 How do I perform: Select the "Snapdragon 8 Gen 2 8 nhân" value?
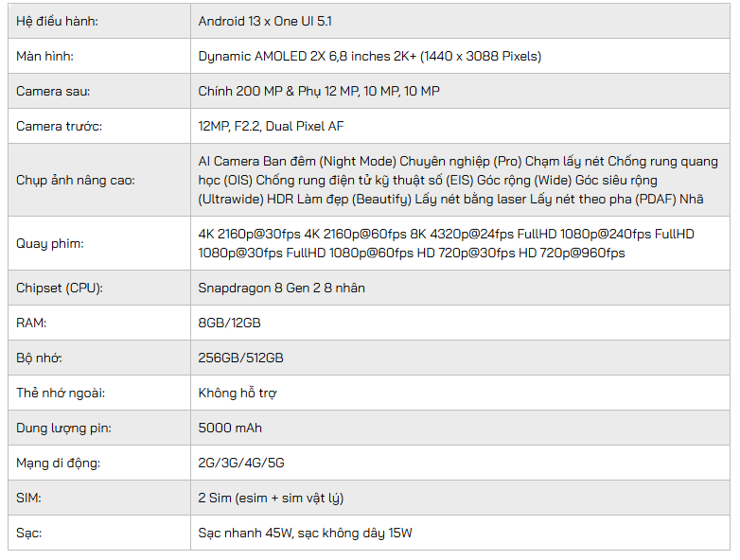[x=281, y=288]
